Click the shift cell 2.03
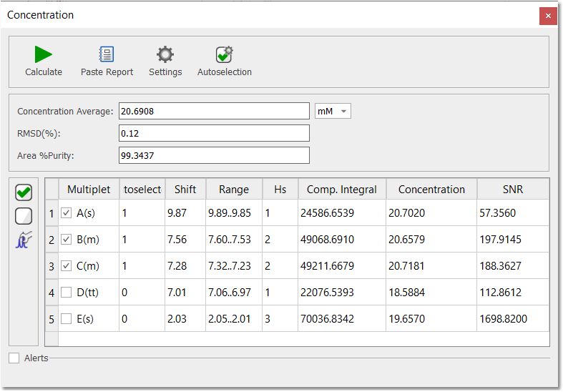 point(185,319)
